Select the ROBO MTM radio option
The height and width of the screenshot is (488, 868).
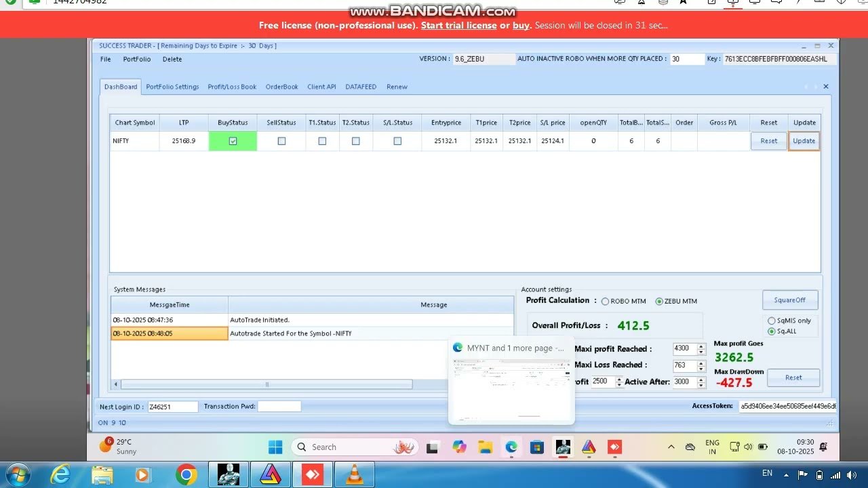click(605, 302)
